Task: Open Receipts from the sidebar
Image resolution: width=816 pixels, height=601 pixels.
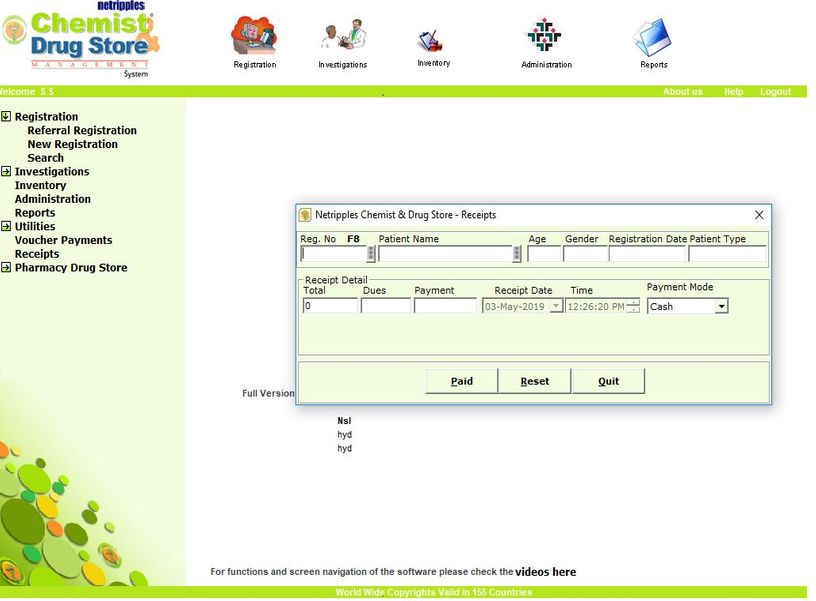Action: 37,253
